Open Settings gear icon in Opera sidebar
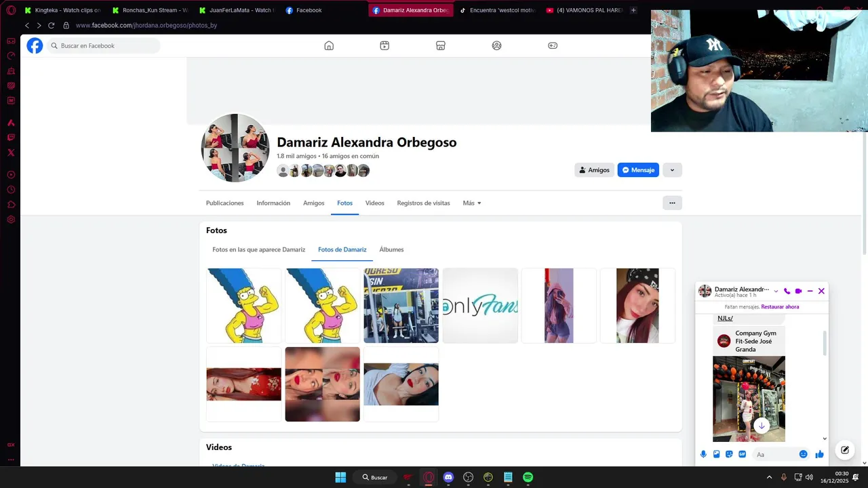Screen dimensions: 868x488 11,220
